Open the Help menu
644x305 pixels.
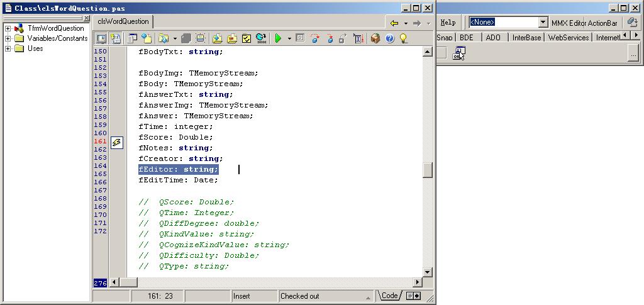pyautogui.click(x=448, y=23)
